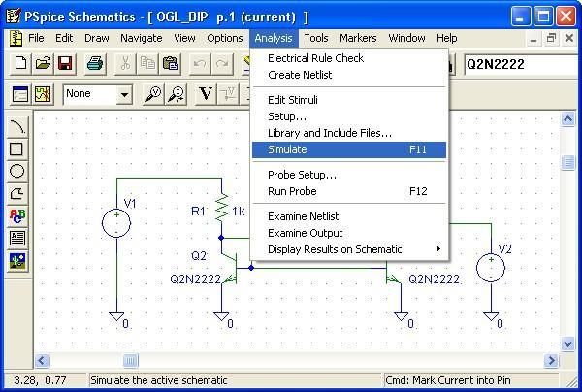Screen dimensions: 582x392
Task: Click the Undo arrow icon
Action: (200, 64)
